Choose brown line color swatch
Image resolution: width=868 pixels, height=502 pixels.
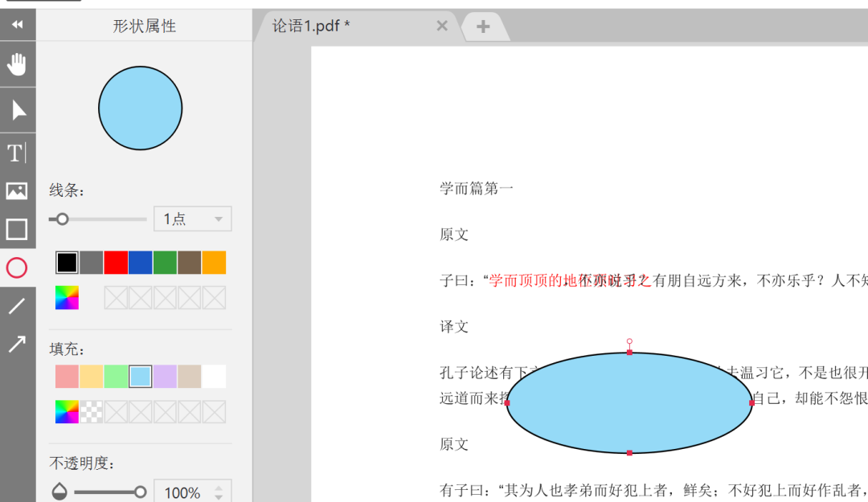tap(190, 263)
